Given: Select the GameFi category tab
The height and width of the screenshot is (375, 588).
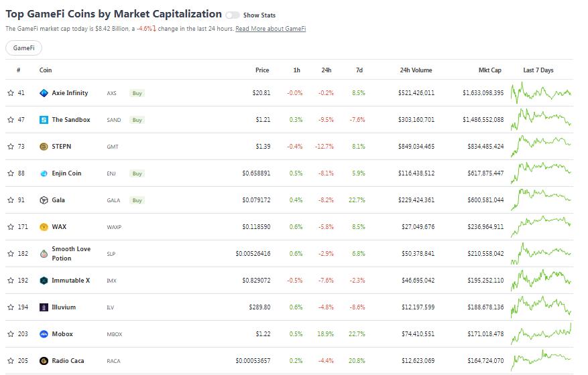Looking at the screenshot, I should click(23, 48).
